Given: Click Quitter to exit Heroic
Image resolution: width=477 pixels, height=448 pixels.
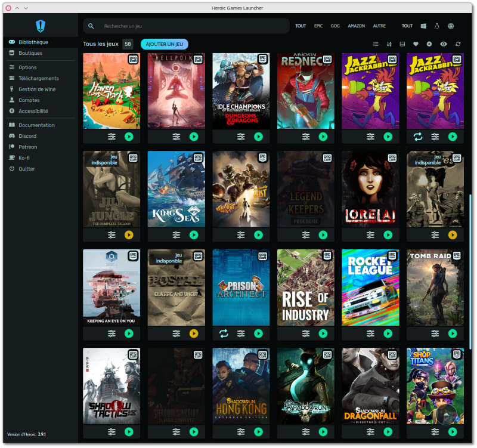Looking at the screenshot, I should tap(41, 169).
